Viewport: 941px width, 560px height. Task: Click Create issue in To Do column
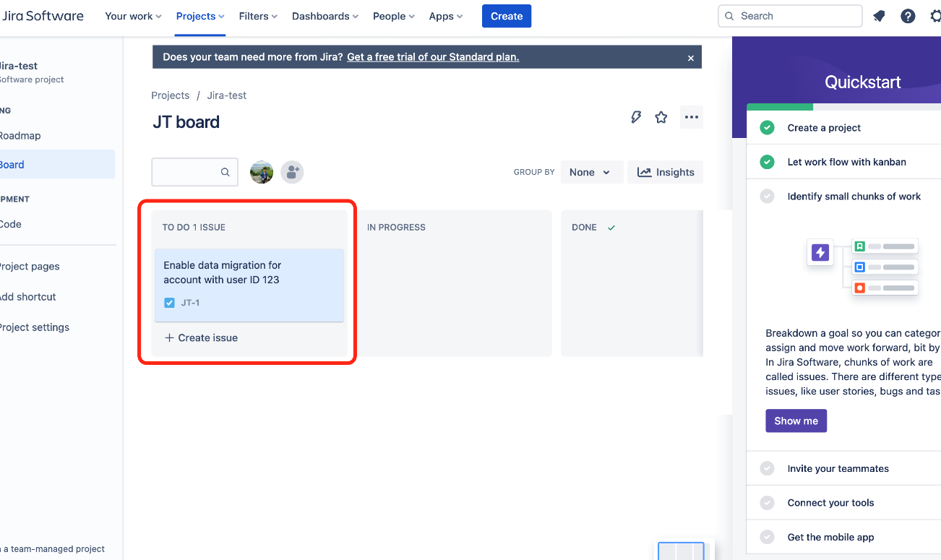(201, 337)
